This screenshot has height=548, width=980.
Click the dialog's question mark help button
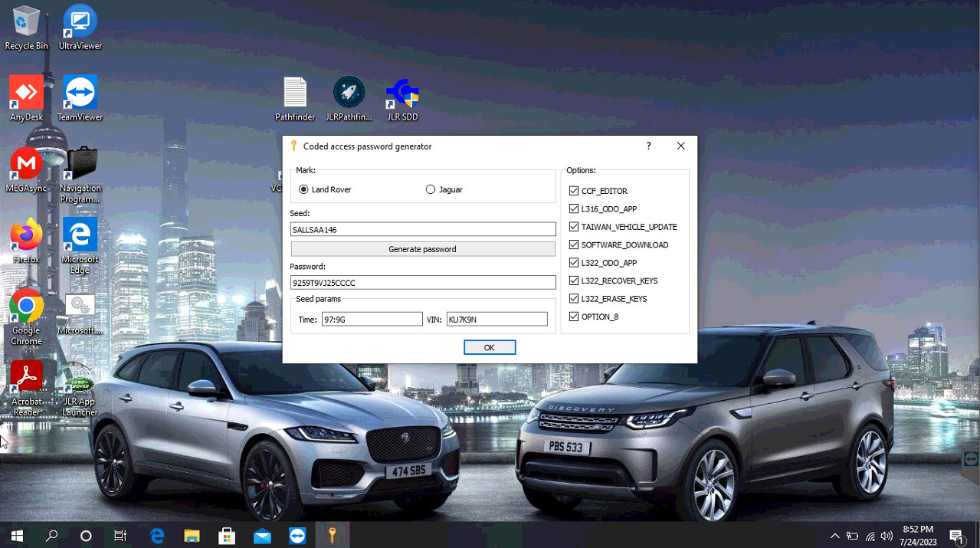click(648, 146)
